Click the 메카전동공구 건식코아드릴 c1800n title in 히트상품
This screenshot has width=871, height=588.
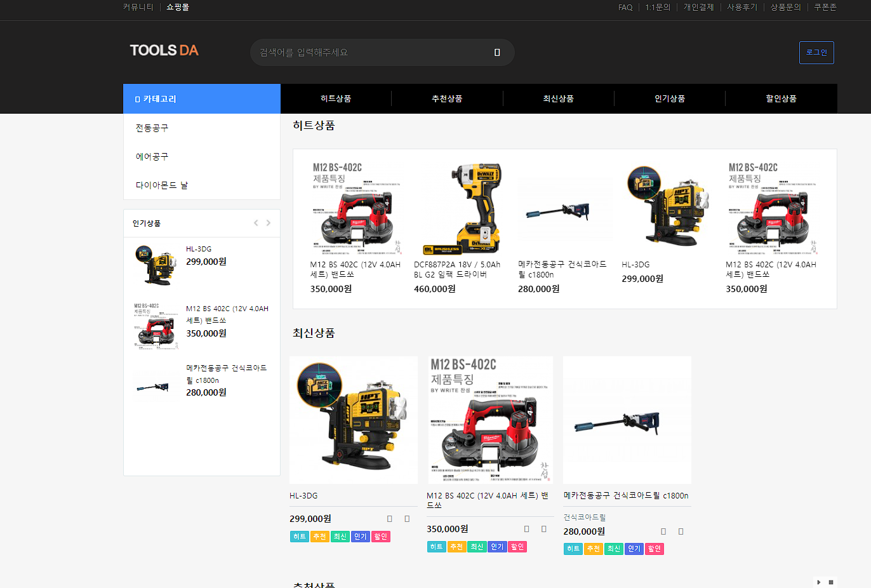click(562, 269)
